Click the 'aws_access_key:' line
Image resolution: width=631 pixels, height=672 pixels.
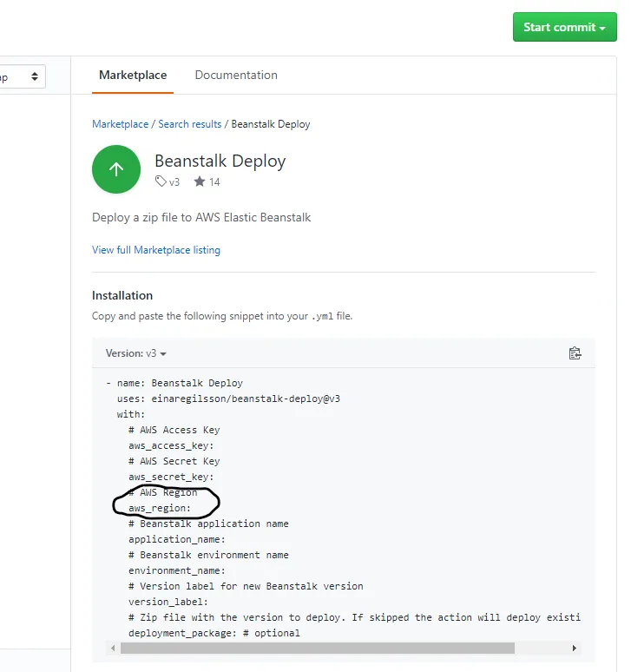[x=171, y=445]
